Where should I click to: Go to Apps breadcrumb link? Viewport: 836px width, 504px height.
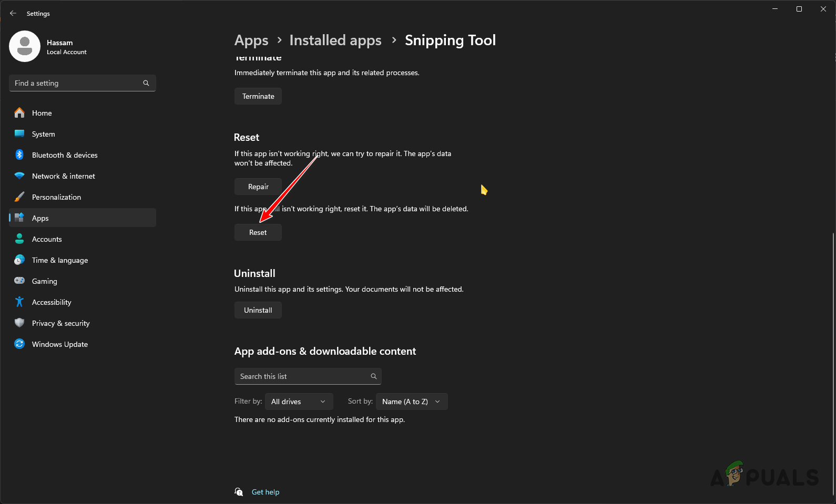coord(251,40)
